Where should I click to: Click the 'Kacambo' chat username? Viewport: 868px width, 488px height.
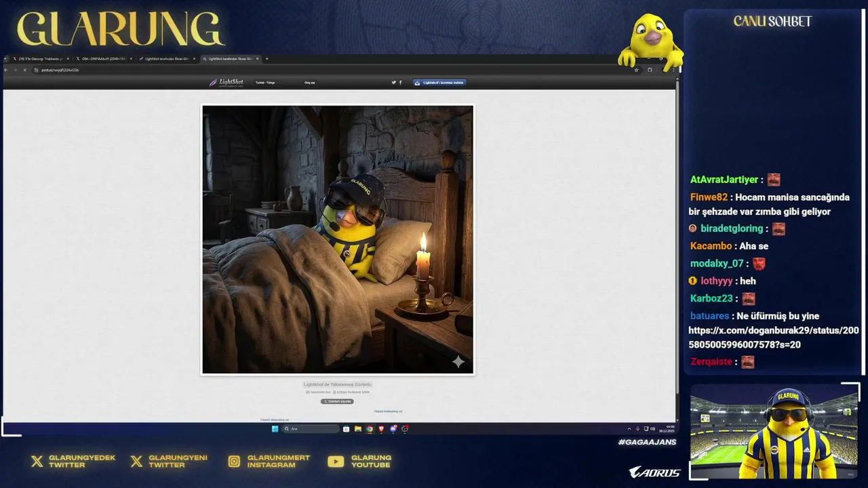point(711,246)
